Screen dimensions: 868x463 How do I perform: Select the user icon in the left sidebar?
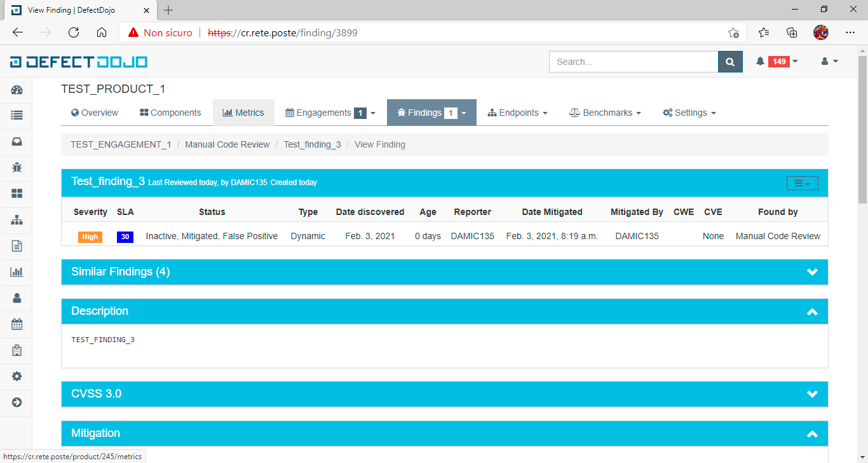click(16, 297)
